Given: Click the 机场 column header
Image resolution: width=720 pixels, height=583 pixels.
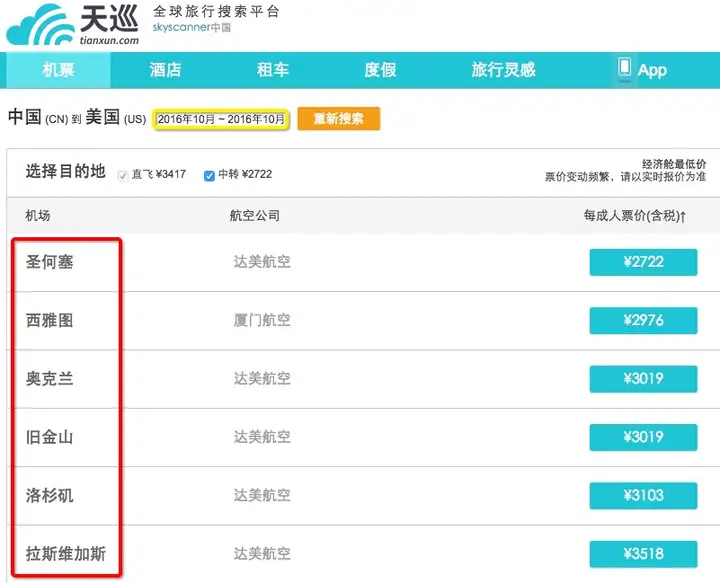Looking at the screenshot, I should point(38,215).
